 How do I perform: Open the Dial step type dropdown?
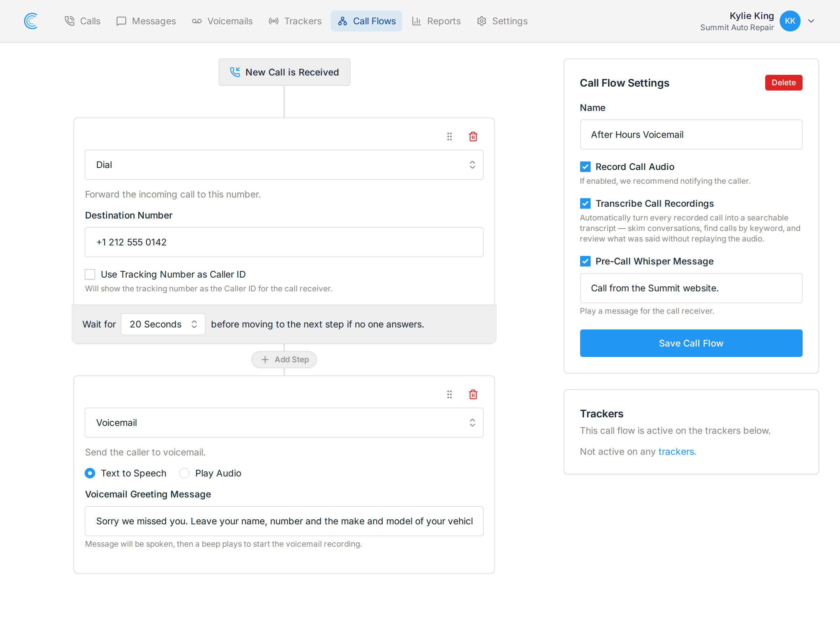284,165
